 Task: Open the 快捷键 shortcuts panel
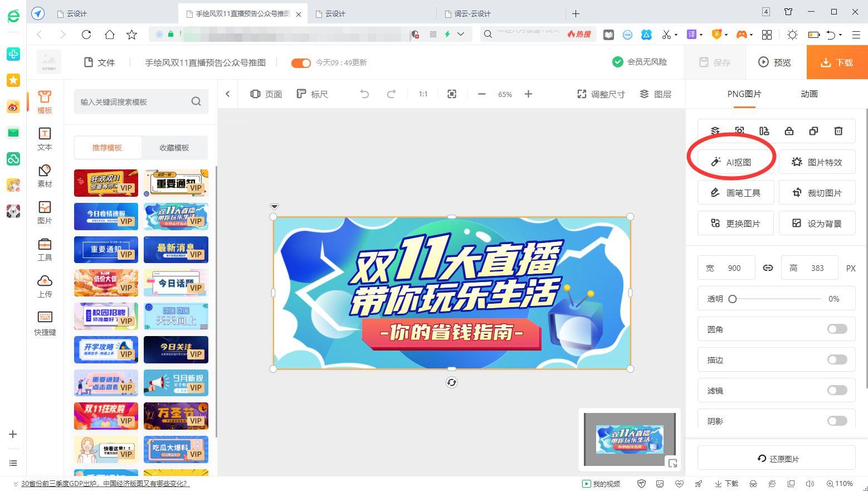(x=45, y=323)
